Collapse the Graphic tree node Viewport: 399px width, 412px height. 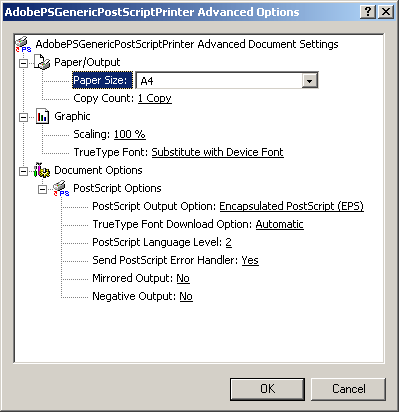click(x=23, y=117)
